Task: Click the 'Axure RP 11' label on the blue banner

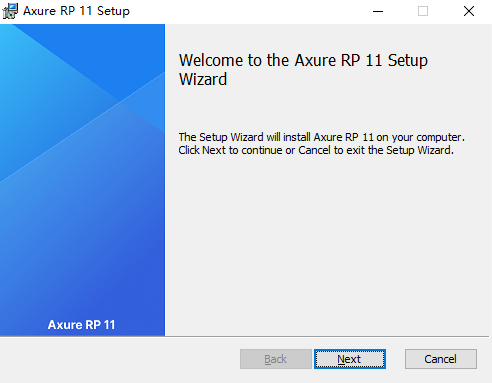Action: (81, 325)
